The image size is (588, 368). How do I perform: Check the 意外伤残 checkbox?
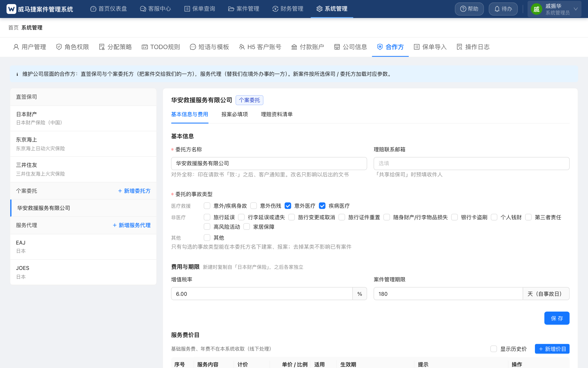(x=254, y=206)
